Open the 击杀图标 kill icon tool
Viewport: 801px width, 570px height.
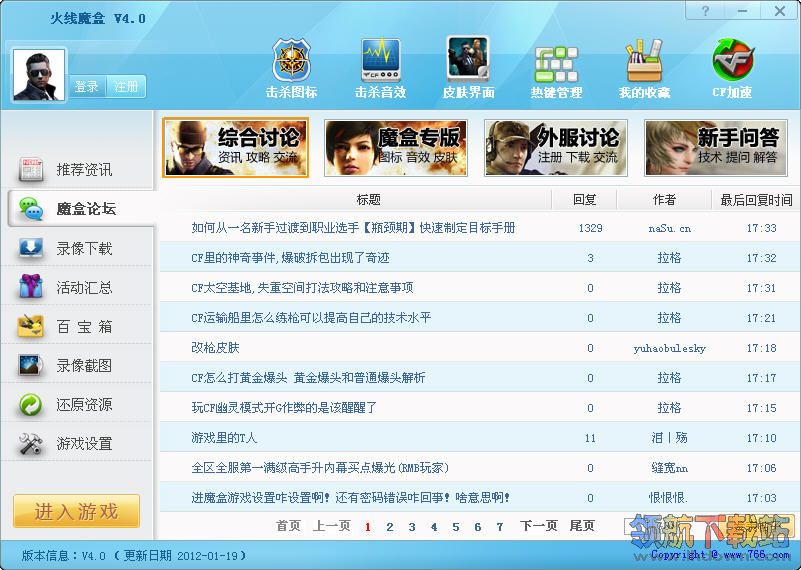(x=292, y=68)
